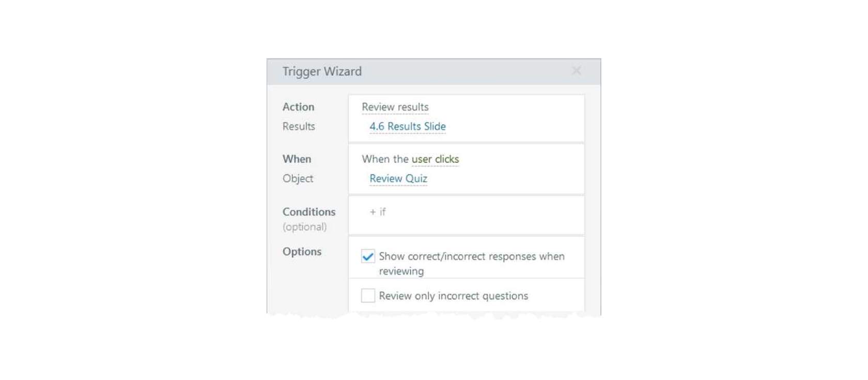Click the Trigger Wizard title bar
868x380 pixels.
[434, 72]
